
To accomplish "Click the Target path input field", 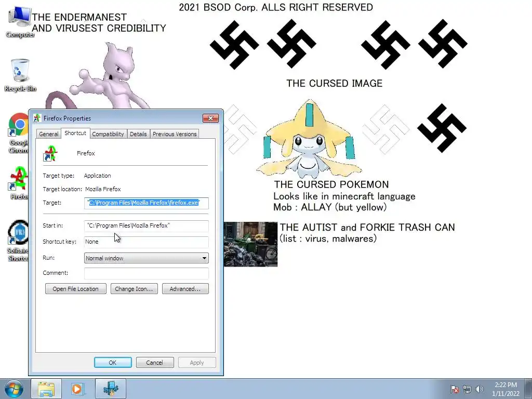I will [146, 203].
